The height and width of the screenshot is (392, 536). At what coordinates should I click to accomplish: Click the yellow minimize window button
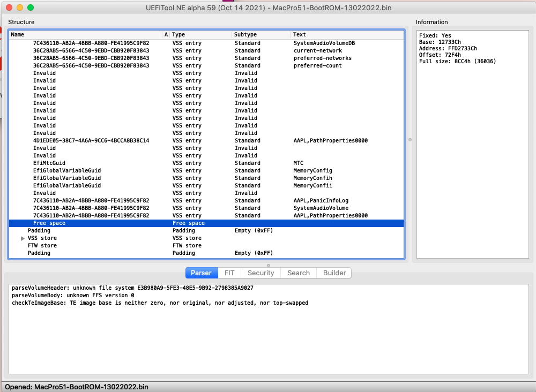point(20,7)
